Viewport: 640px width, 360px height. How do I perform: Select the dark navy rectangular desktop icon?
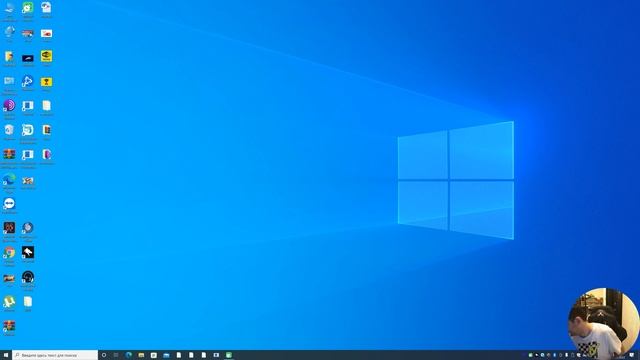(28, 58)
